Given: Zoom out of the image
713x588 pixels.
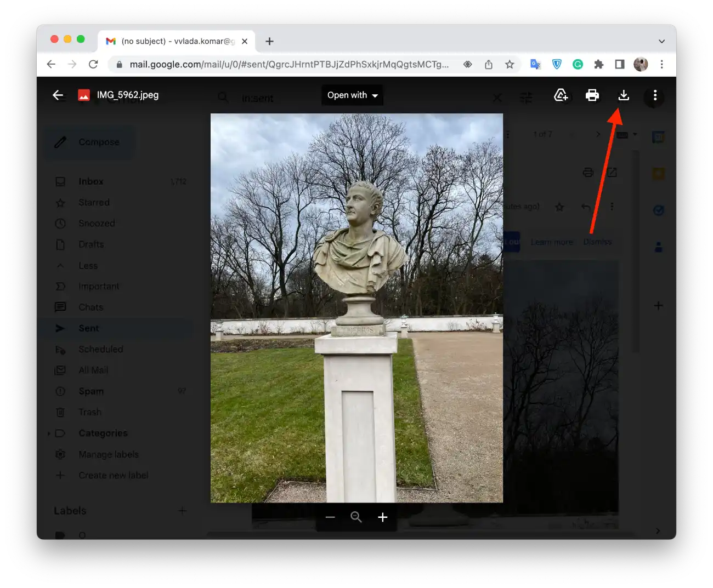Looking at the screenshot, I should tap(330, 517).
